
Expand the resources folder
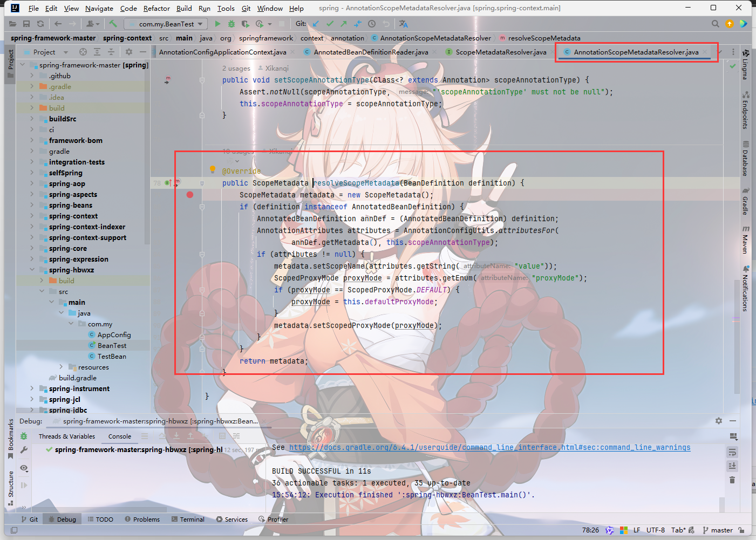[x=62, y=367]
